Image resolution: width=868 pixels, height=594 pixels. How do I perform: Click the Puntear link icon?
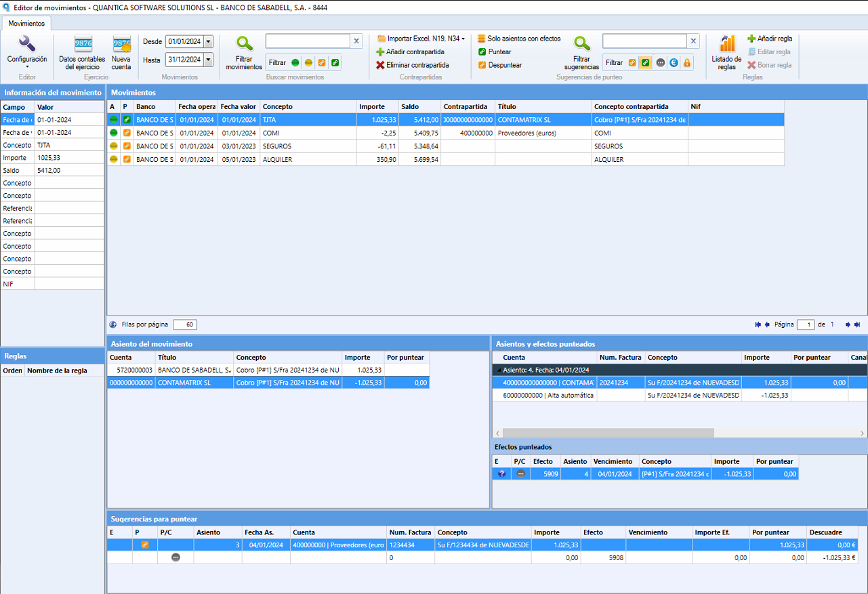click(482, 52)
